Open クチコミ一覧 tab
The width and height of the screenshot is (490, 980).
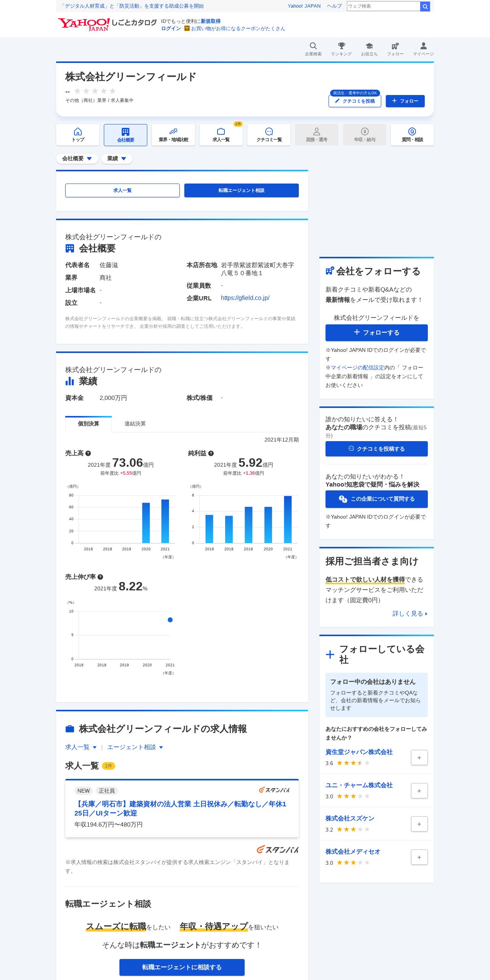click(x=269, y=135)
